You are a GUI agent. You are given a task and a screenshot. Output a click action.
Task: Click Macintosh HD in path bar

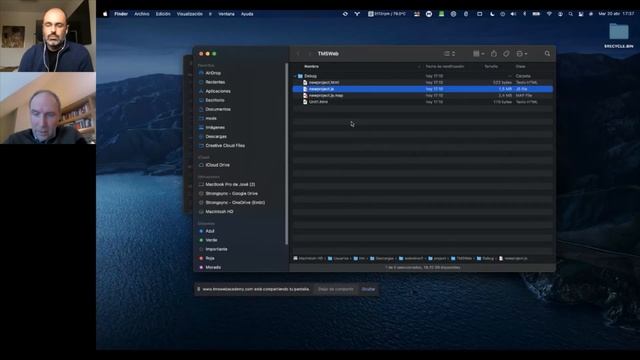[x=308, y=258]
